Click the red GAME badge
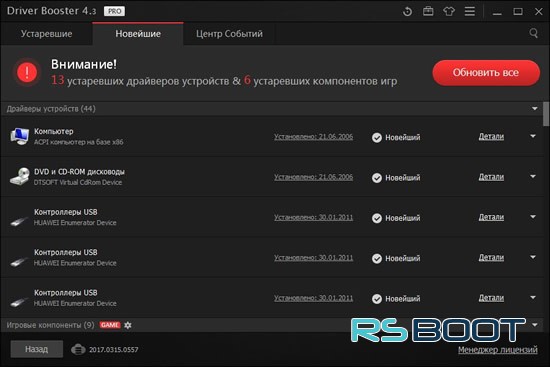550x367 pixels. (x=110, y=325)
